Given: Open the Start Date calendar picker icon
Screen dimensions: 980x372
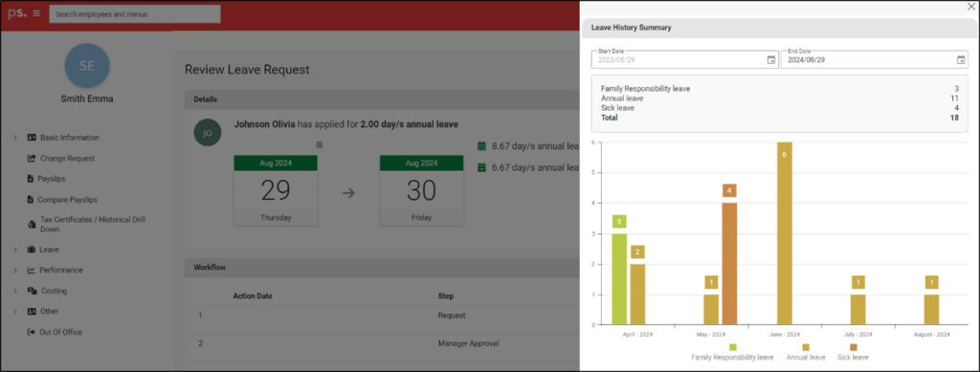Looking at the screenshot, I should pyautogui.click(x=771, y=60).
